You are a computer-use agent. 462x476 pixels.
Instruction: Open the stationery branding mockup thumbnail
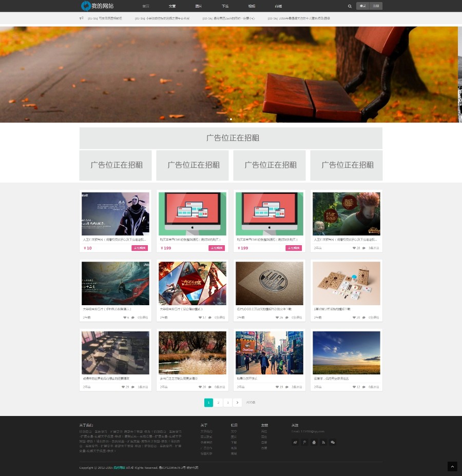point(346,283)
